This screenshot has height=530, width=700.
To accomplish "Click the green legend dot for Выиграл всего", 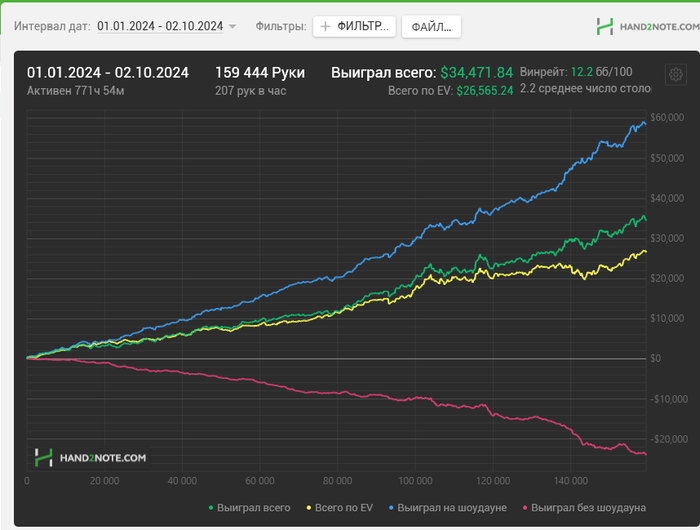I will pos(211,508).
